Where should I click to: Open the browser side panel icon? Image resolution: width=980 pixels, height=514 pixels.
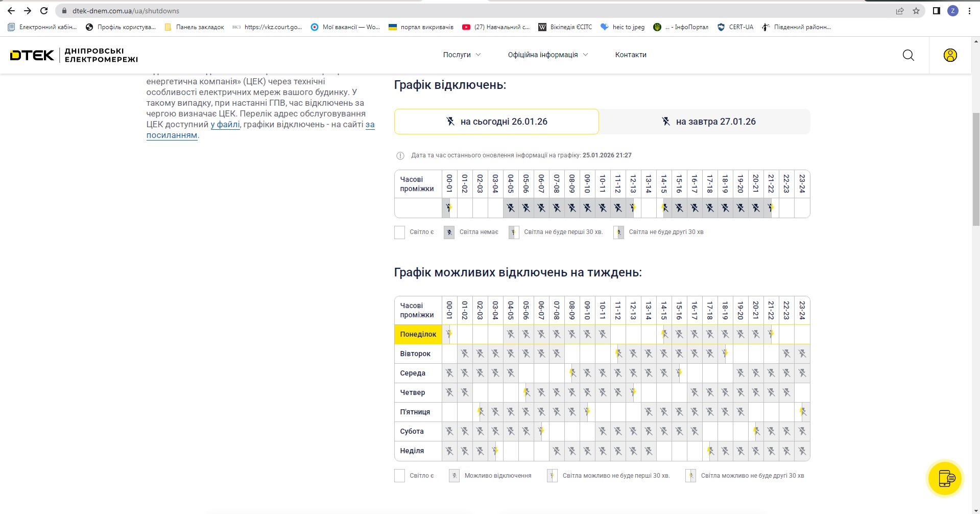coord(936,11)
